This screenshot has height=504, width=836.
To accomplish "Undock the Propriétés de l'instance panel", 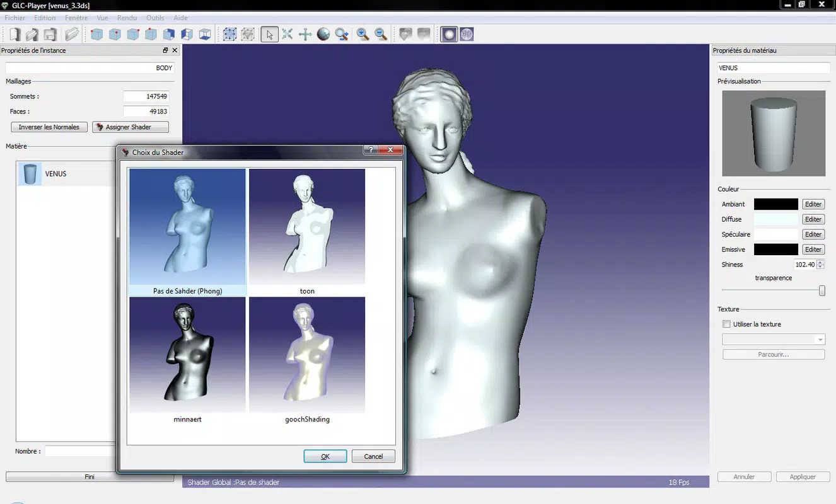I will point(166,50).
